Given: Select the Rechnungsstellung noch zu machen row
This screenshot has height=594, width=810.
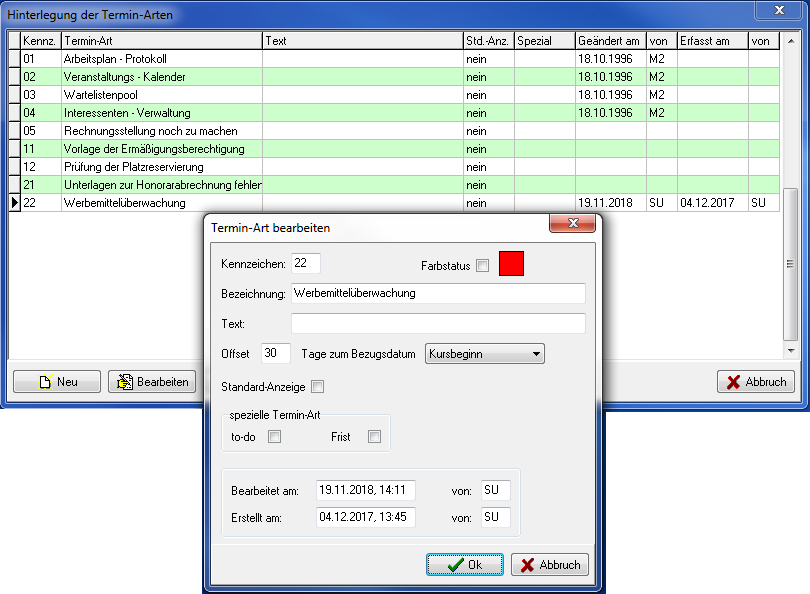Looking at the screenshot, I should click(x=394, y=131).
